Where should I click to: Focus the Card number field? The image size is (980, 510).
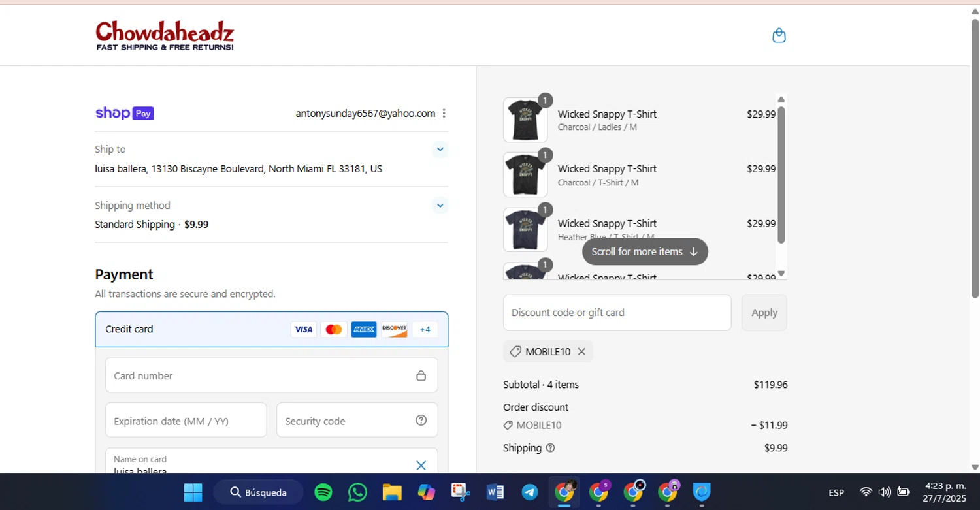[272, 375]
